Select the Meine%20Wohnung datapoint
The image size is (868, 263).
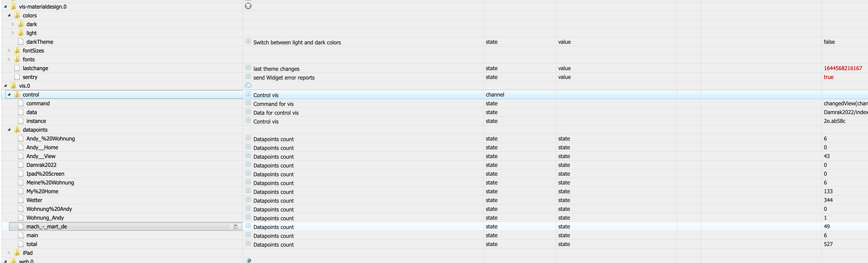point(50,182)
